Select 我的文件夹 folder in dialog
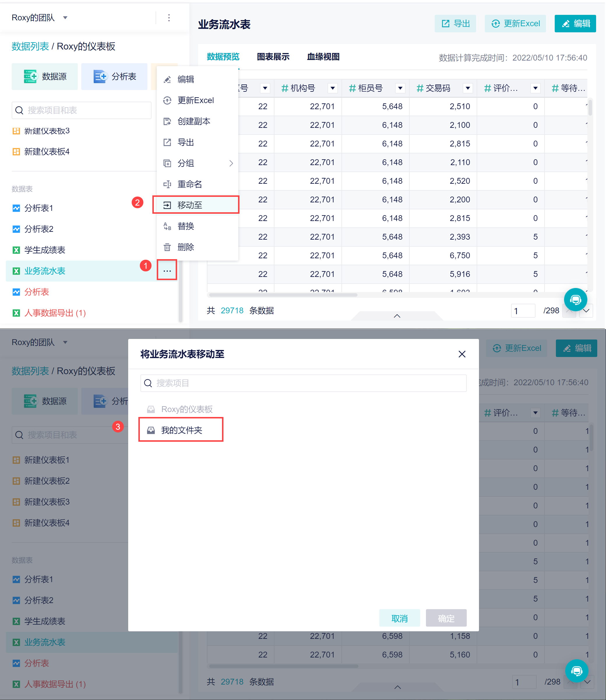This screenshot has width=606, height=700. click(181, 430)
